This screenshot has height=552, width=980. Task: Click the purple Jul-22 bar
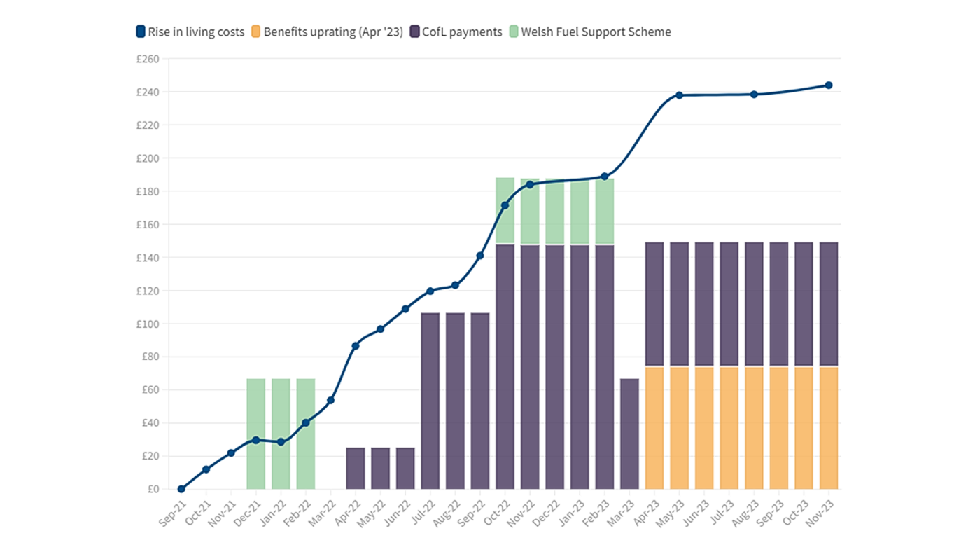point(429,399)
